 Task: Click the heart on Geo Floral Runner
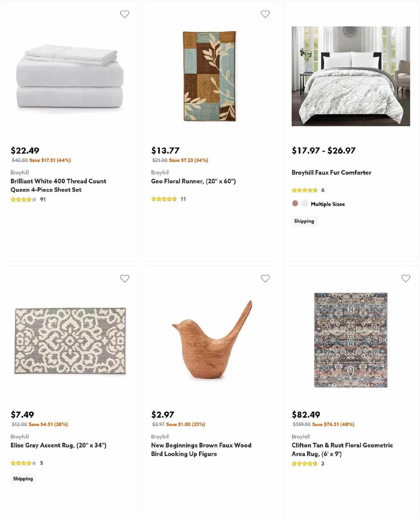coord(265,14)
